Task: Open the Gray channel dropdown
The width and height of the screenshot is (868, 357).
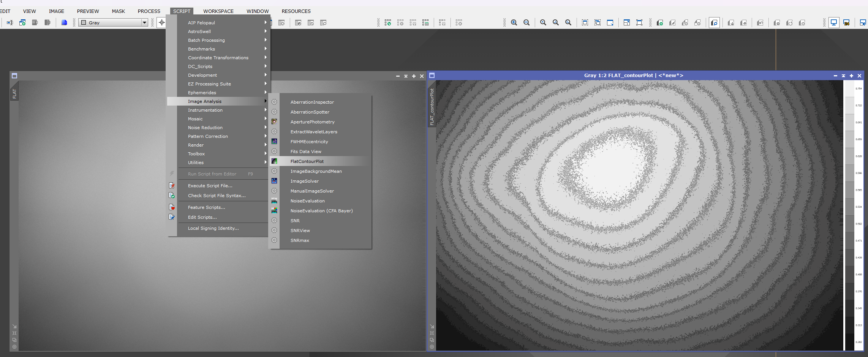Action: pos(144,23)
